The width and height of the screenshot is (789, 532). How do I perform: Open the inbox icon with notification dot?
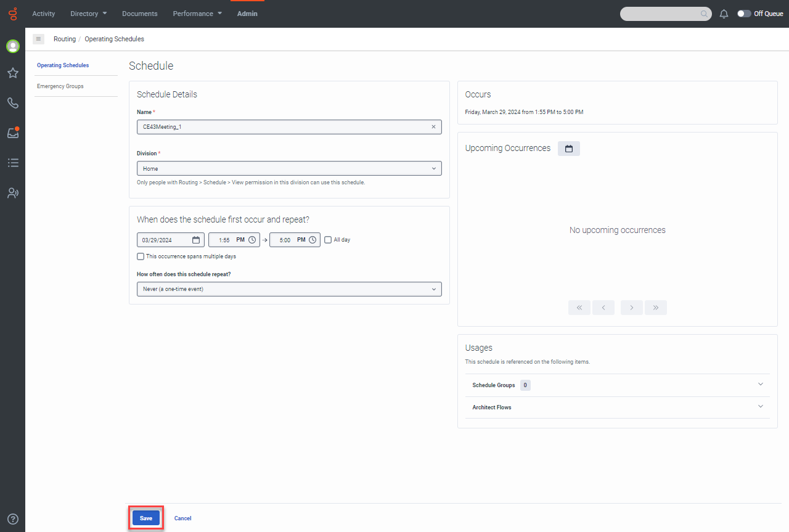[12, 133]
